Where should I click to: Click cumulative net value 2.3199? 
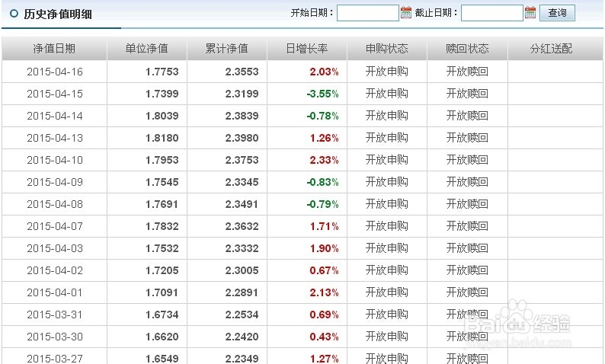pos(242,94)
